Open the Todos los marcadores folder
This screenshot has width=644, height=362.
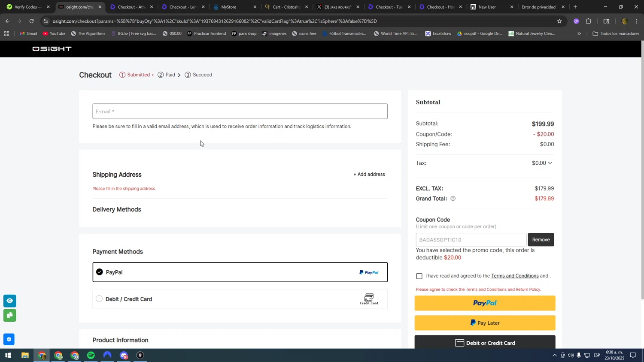click(x=616, y=33)
